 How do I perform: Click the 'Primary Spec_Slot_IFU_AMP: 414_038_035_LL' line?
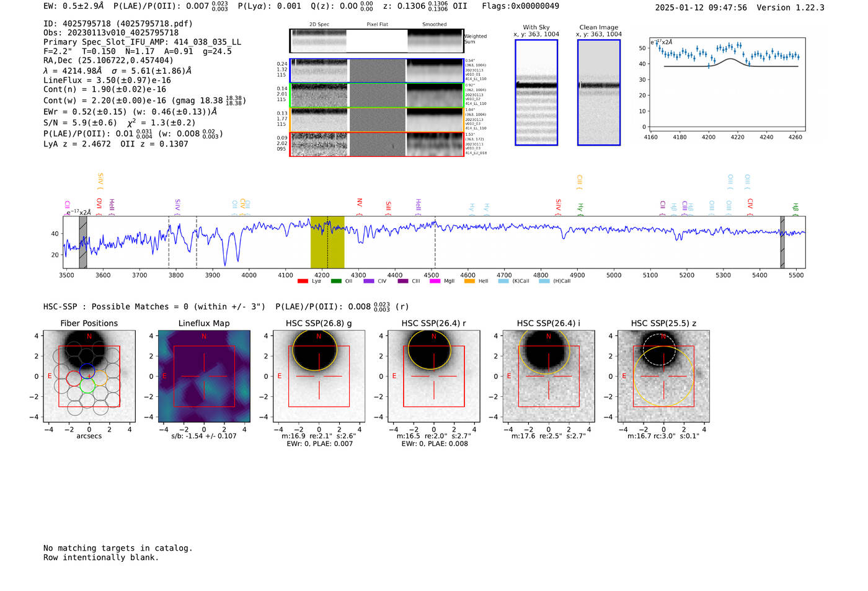tap(143, 42)
